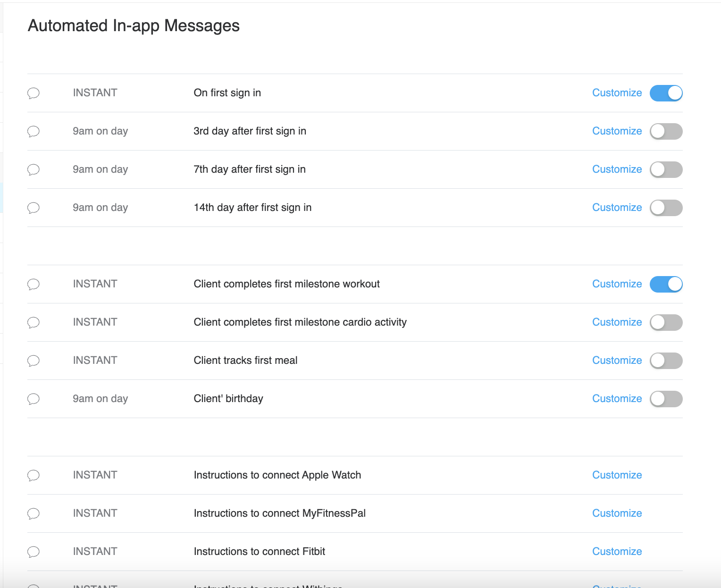The height and width of the screenshot is (588, 721).
Task: Turn on the 'Client tracks first meal' switch
Action: pyautogui.click(x=666, y=361)
